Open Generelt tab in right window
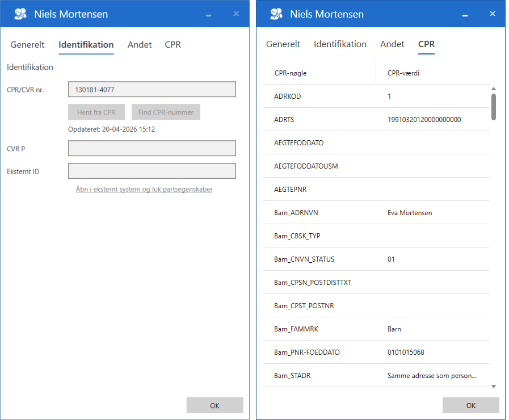Image resolution: width=509 pixels, height=420 pixels. tap(283, 44)
